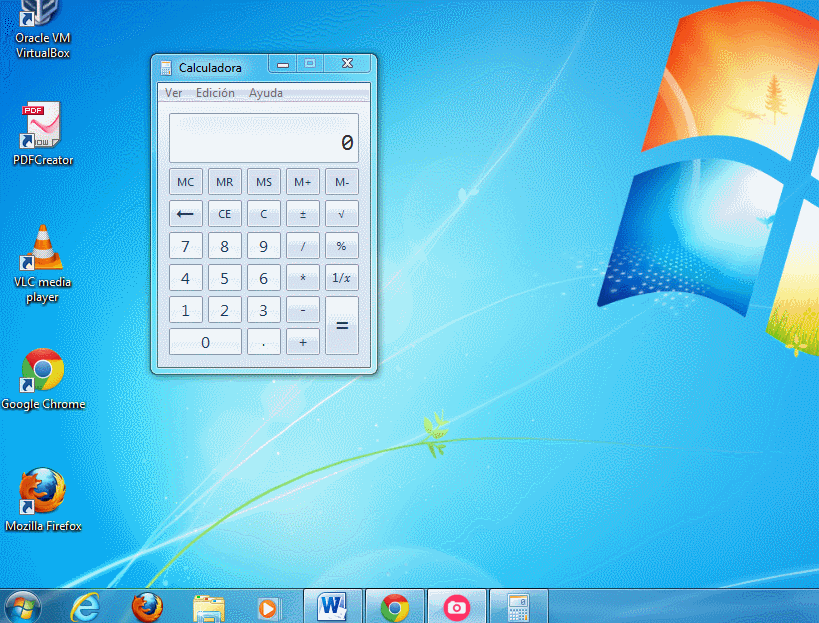Click the multiplication * button
The image size is (819, 623).
[x=303, y=278]
